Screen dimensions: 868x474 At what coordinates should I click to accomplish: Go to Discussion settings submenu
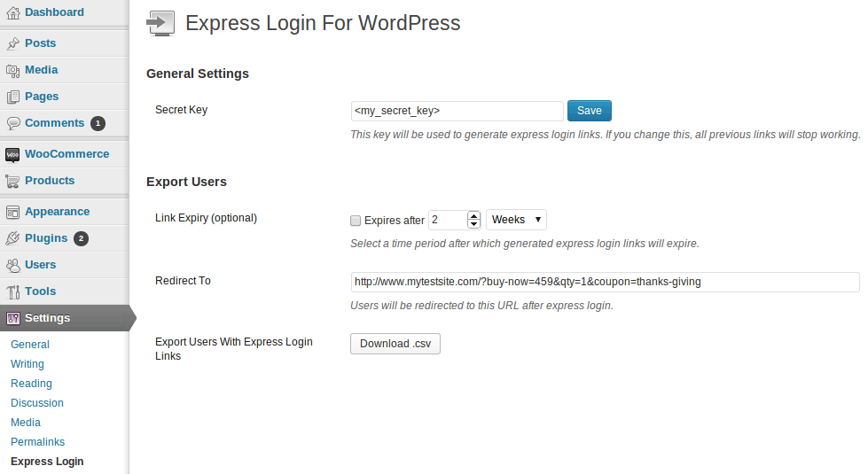37,402
